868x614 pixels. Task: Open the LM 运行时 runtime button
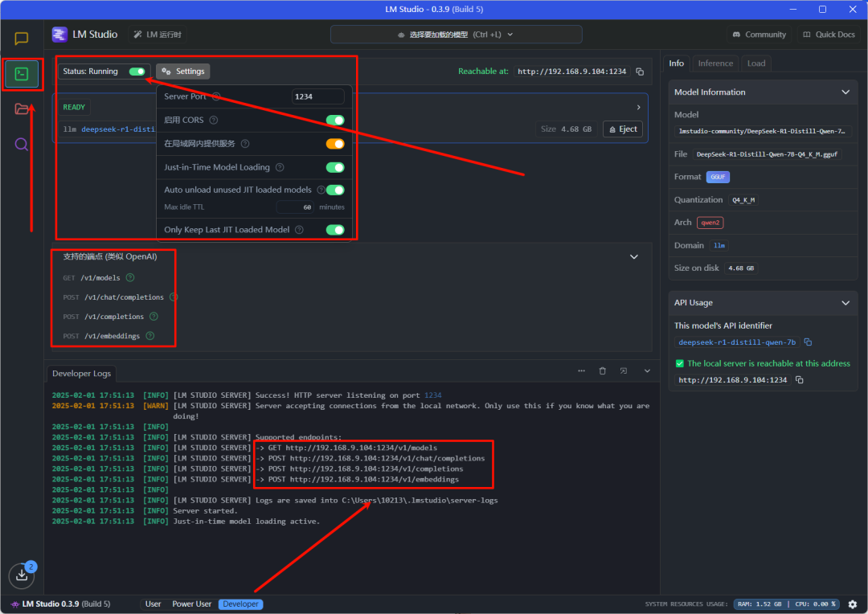158,35
